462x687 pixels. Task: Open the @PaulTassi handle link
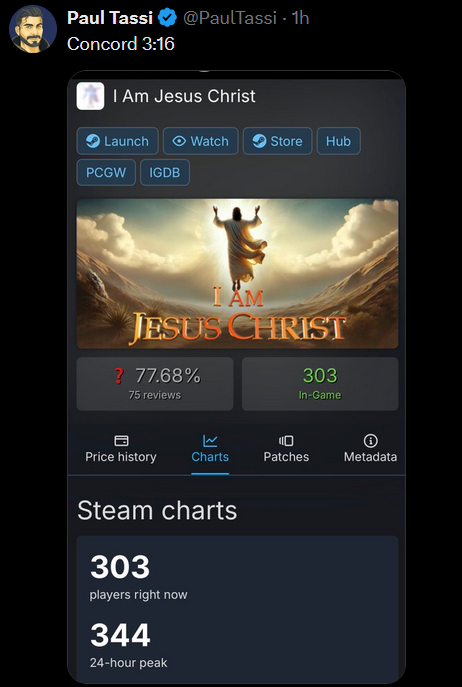point(230,18)
